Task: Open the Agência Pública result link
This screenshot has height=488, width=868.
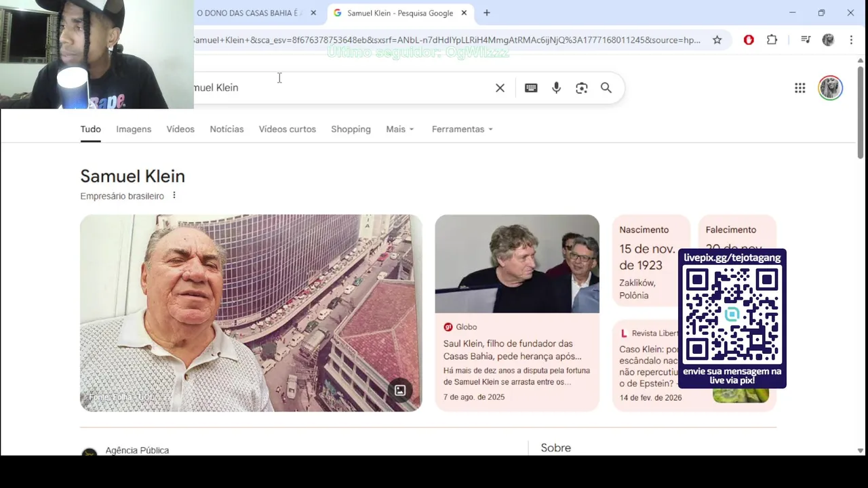Action: (x=137, y=451)
